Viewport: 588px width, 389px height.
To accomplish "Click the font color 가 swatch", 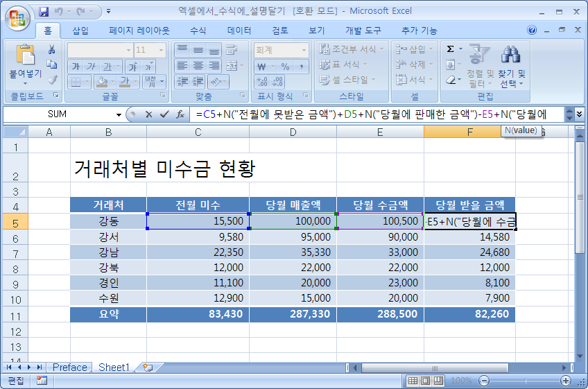I will [x=125, y=81].
